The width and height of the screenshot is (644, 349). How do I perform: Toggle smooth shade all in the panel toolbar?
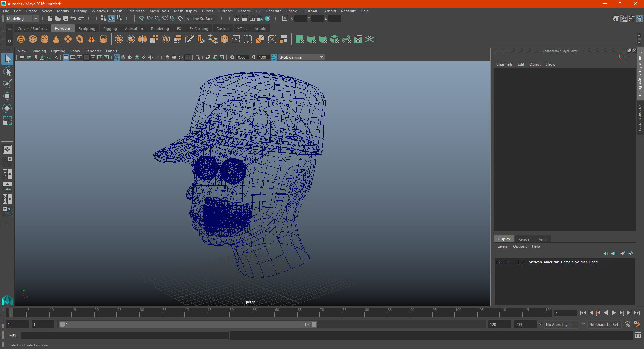point(123,57)
